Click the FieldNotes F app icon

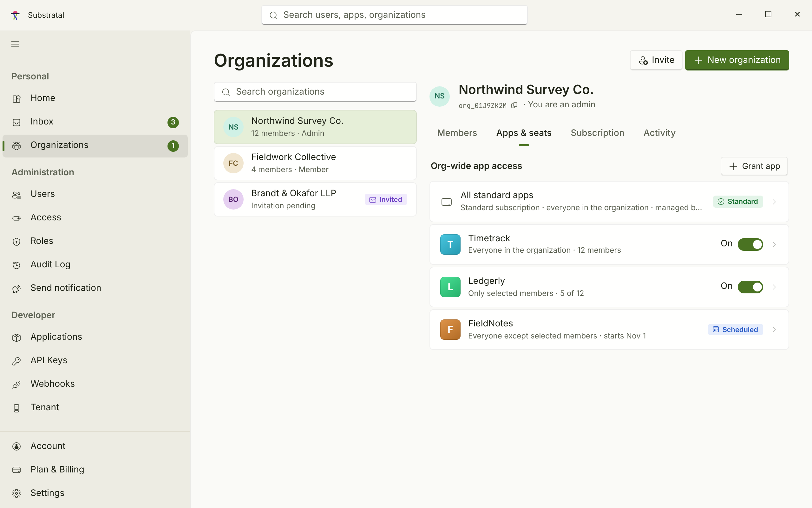tap(450, 330)
